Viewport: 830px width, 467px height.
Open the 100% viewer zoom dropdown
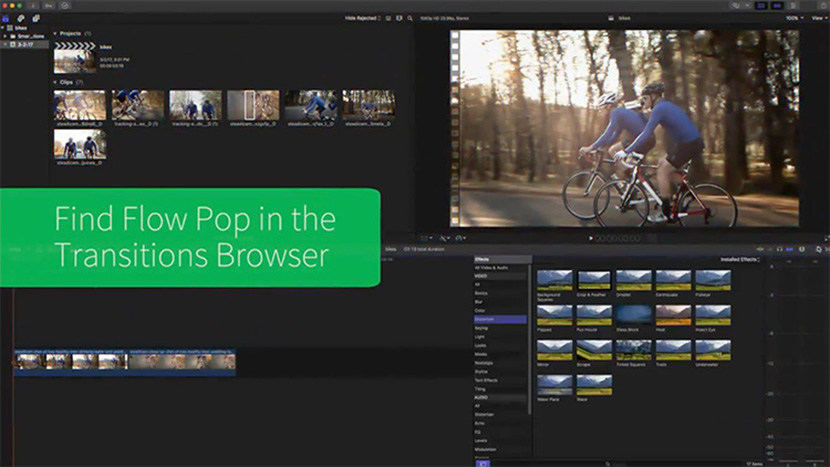coord(795,19)
